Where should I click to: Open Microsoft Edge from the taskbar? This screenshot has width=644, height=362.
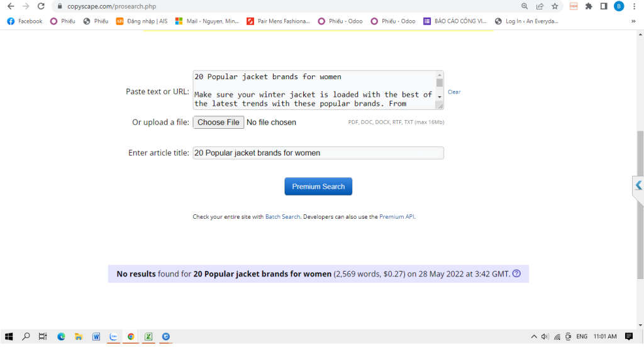(x=61, y=336)
